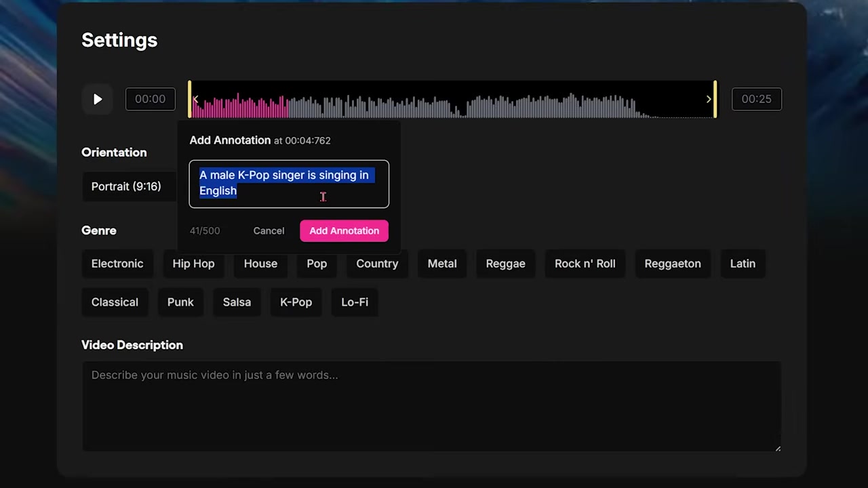The image size is (868, 488).
Task: Choose the Metal genre
Action: (442, 264)
